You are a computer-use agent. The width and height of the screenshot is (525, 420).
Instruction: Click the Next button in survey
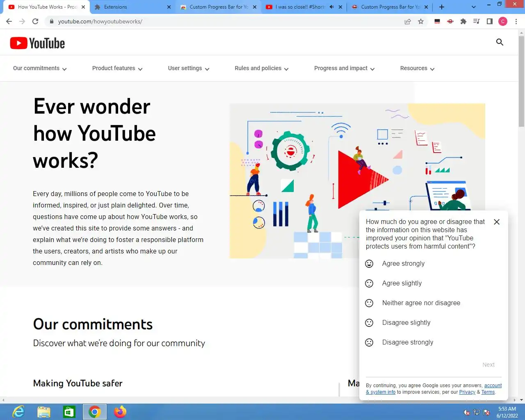(x=488, y=365)
